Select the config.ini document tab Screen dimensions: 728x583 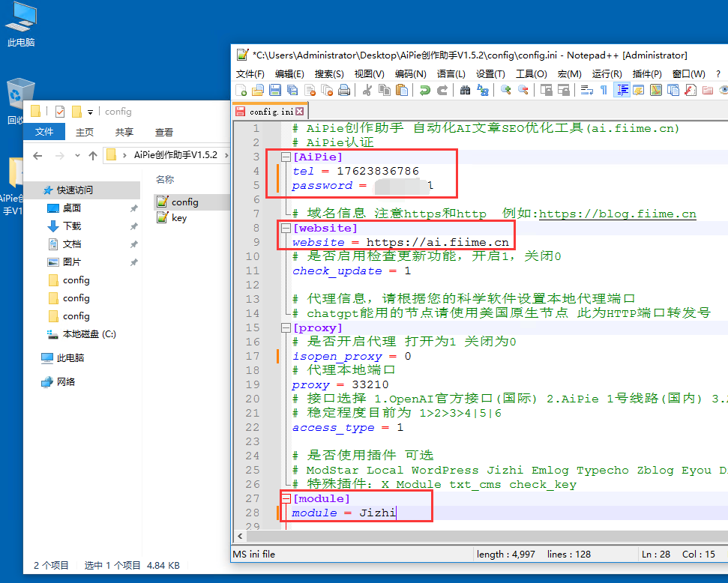click(x=269, y=112)
